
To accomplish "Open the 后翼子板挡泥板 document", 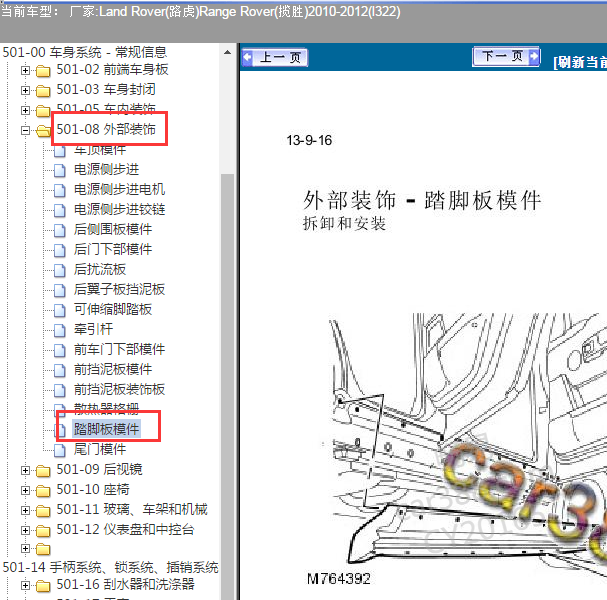I will pyautogui.click(x=119, y=290).
